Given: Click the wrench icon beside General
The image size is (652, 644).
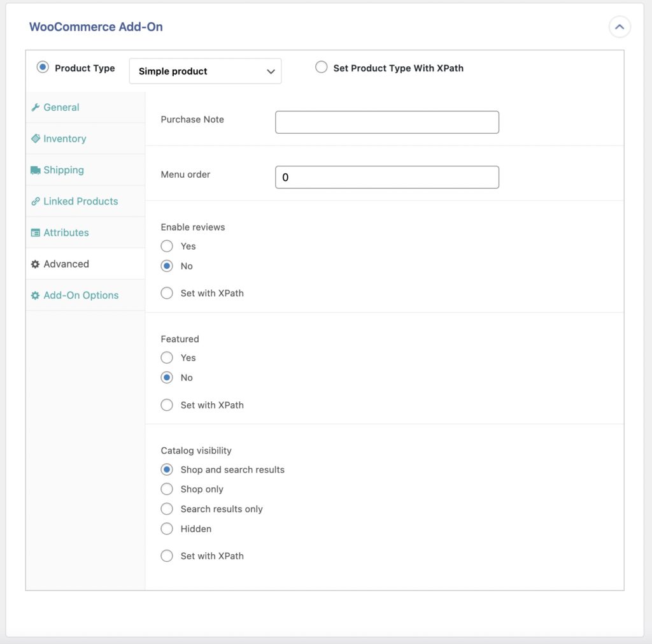Looking at the screenshot, I should pyautogui.click(x=36, y=107).
